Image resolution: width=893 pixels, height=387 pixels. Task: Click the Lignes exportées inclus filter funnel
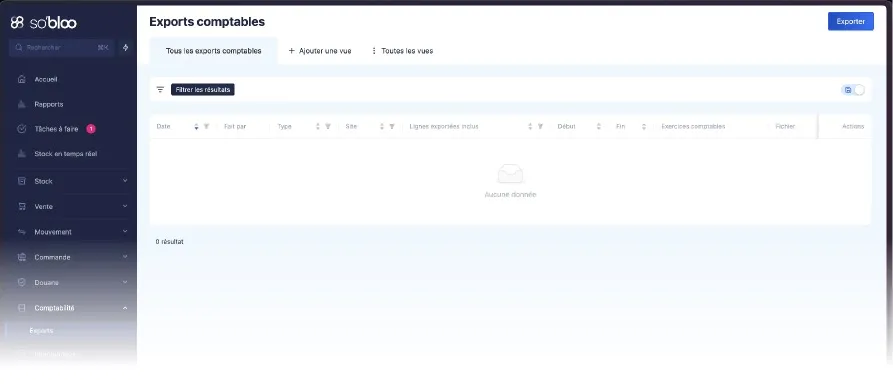(x=540, y=126)
